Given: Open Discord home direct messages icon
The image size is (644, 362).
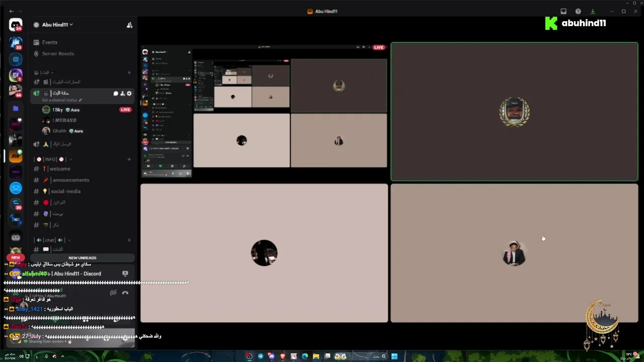Looking at the screenshot, I should coord(16,25).
